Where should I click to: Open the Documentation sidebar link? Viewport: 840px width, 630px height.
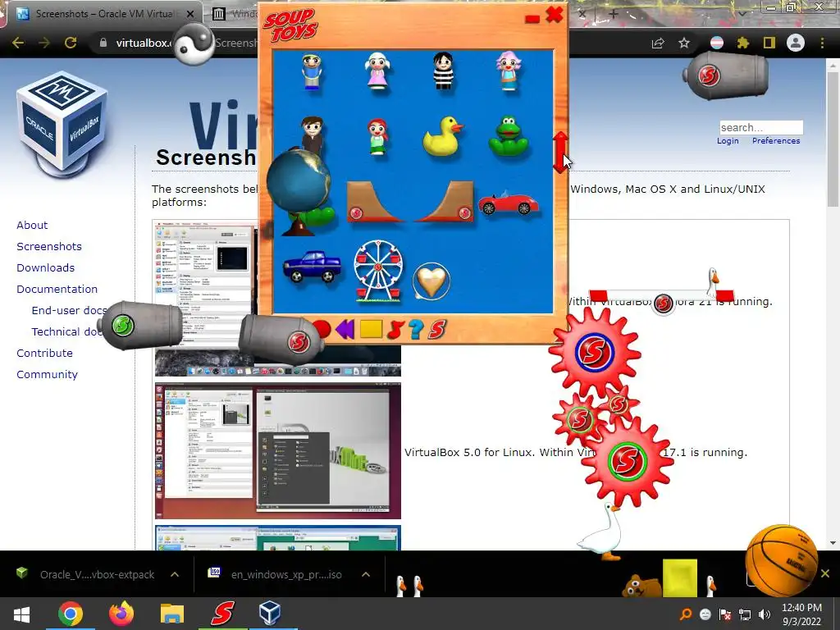point(57,290)
